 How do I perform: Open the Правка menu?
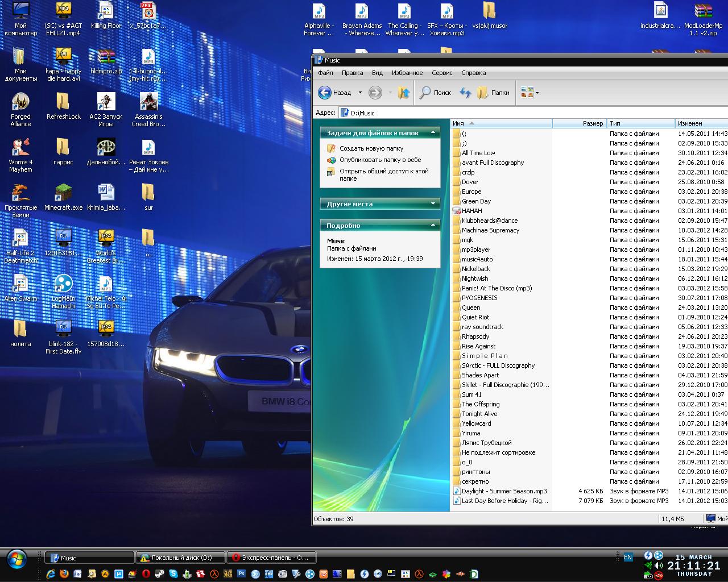tap(352, 73)
